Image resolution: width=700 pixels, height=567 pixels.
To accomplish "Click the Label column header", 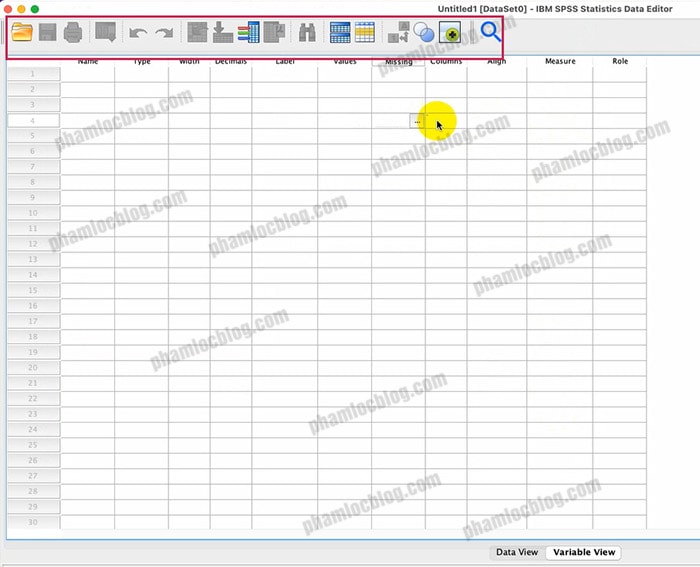I will [x=285, y=62].
